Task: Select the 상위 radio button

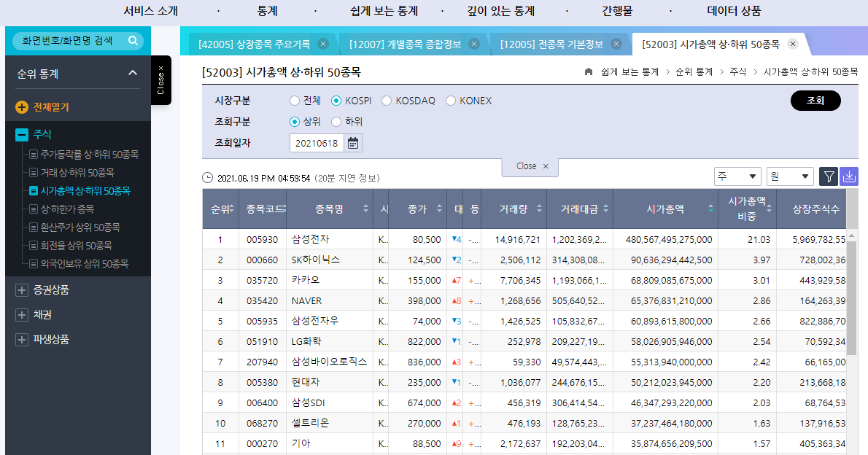Action: [x=295, y=122]
